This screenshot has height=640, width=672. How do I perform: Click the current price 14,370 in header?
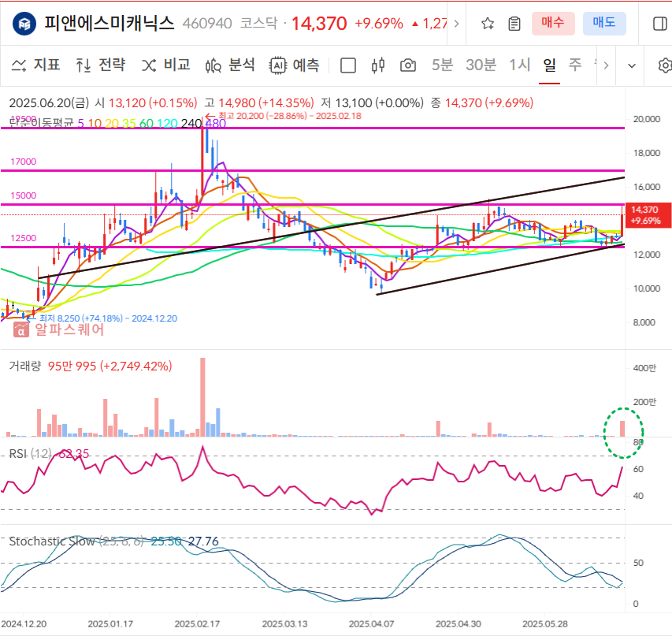[319, 24]
